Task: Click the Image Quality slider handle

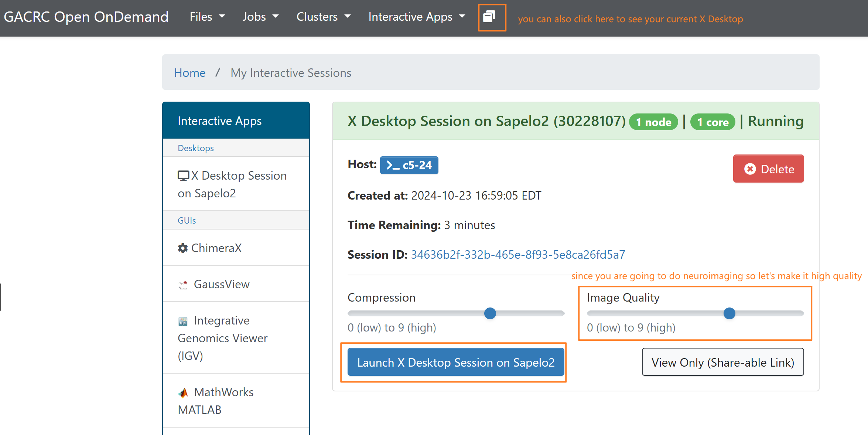Action: click(x=729, y=313)
